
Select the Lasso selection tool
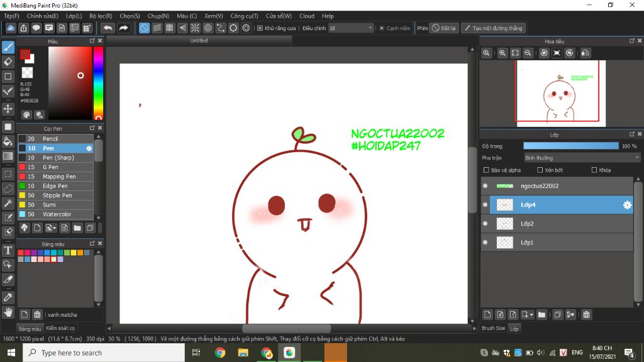tap(8, 189)
